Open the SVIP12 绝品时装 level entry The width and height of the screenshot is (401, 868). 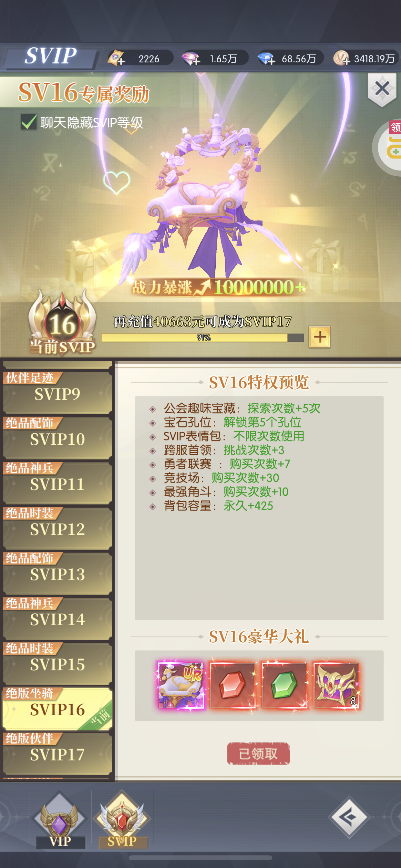(57, 528)
